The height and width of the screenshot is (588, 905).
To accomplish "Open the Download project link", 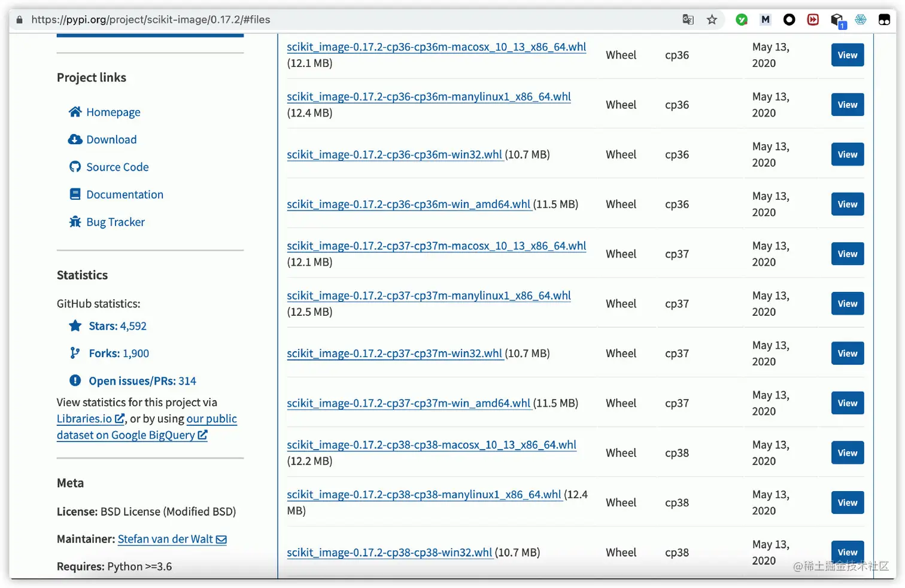I will 111,139.
